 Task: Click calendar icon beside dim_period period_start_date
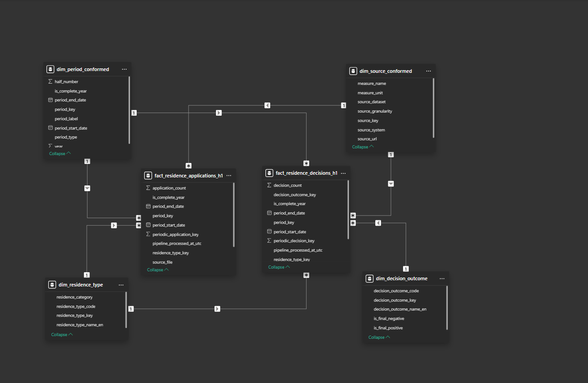point(50,128)
